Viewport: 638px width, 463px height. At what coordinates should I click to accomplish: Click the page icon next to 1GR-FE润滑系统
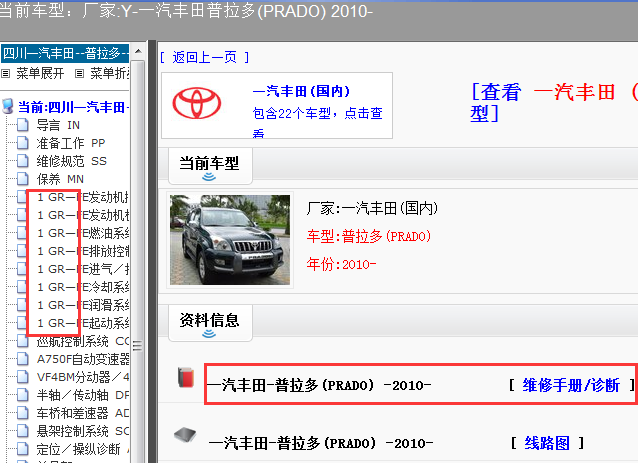coord(22,305)
